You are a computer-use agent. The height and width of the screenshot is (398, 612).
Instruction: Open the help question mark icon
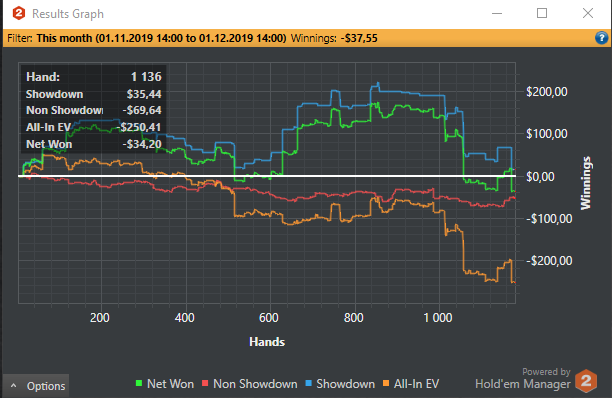tap(601, 38)
